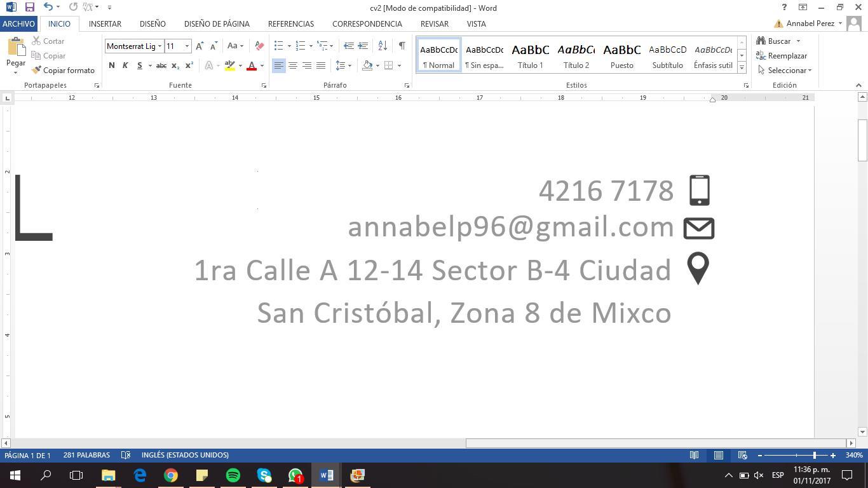
Task: Switch to Print Layout view in status bar
Action: pos(719,455)
